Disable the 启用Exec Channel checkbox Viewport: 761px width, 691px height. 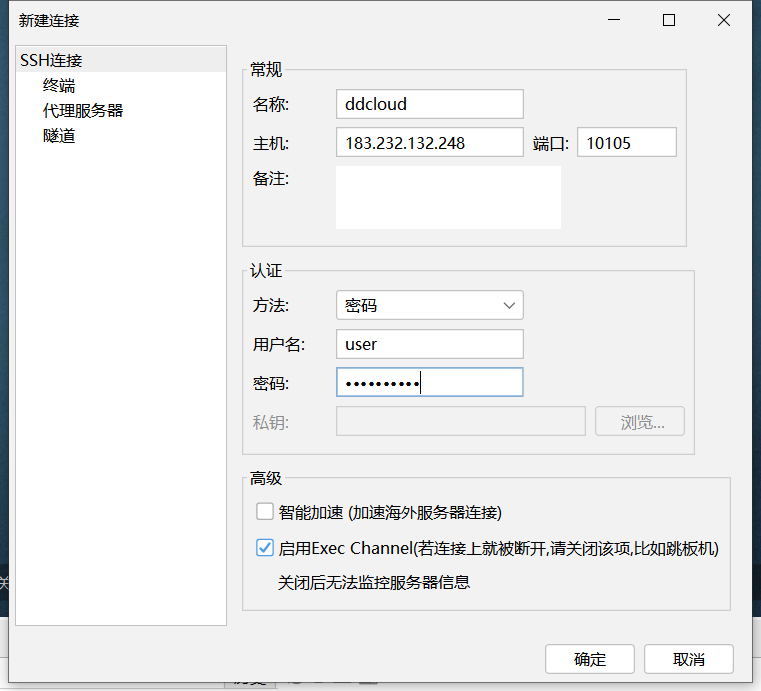[265, 548]
